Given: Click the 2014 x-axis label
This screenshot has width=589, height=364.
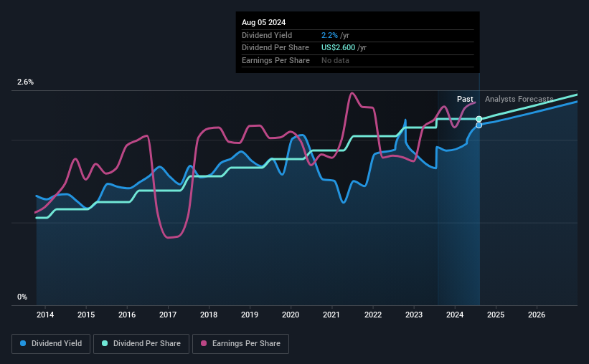Looking at the screenshot, I should pos(45,315).
